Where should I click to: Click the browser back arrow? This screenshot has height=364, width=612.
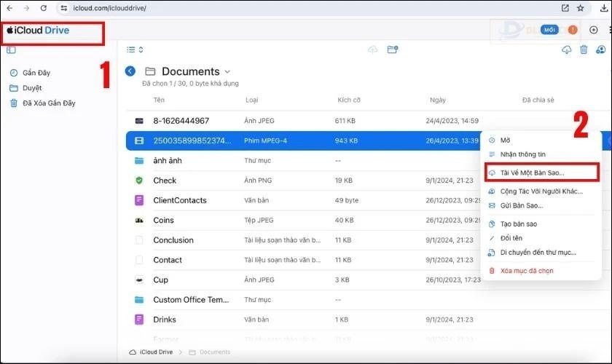pyautogui.click(x=9, y=8)
